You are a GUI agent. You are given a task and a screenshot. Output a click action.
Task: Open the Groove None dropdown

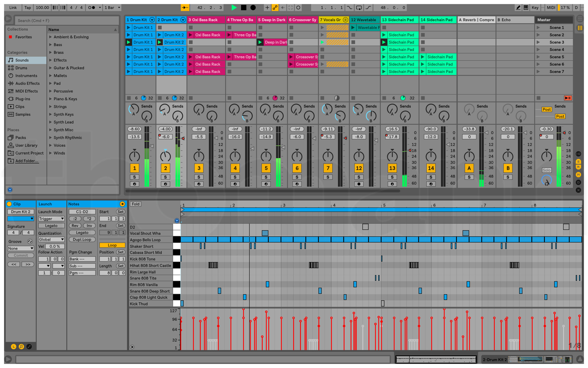pyautogui.click(x=20, y=248)
